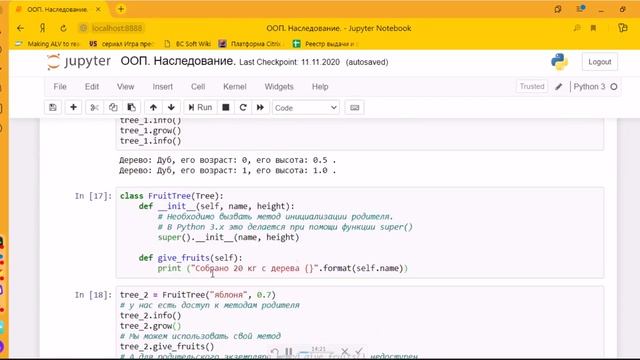
Task: Paste cells below using the toolbar icon
Action: click(131, 107)
